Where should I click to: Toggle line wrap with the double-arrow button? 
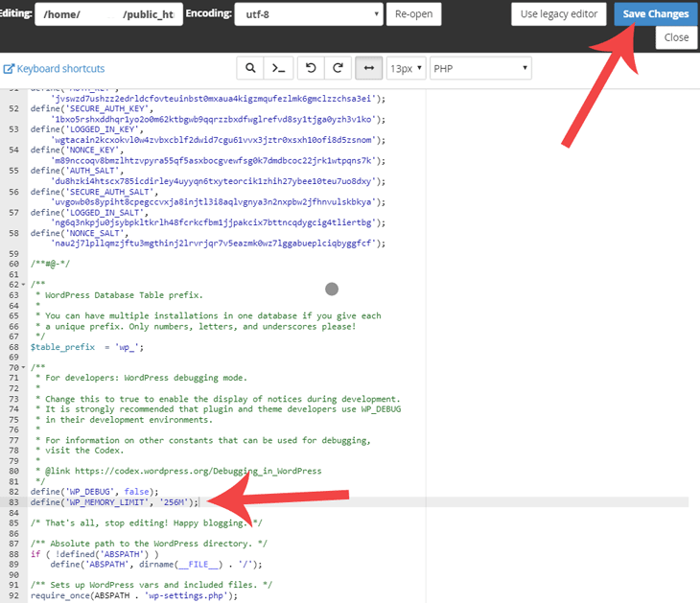pos(369,68)
